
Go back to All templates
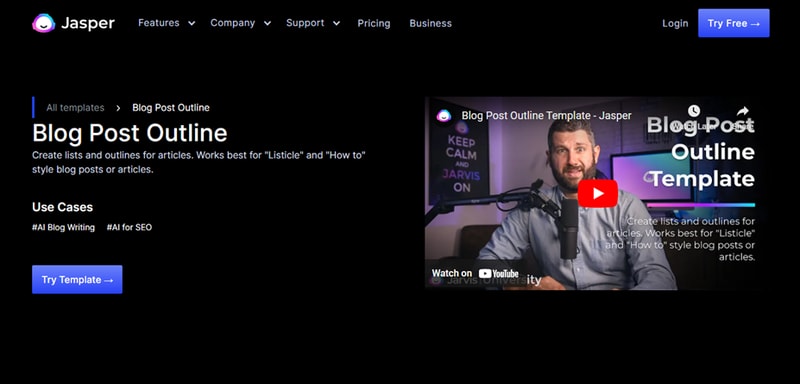[75, 108]
